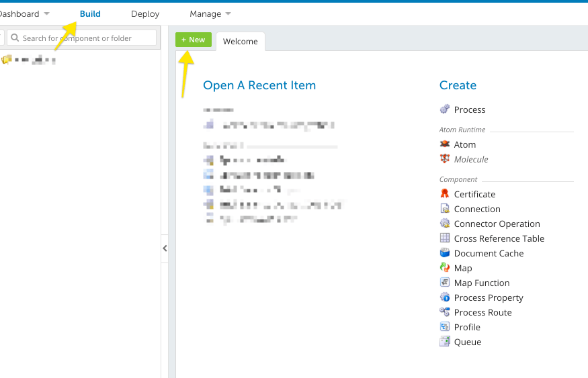The width and height of the screenshot is (588, 378).
Task: Click the Process gears icon under Create
Action: pos(444,109)
